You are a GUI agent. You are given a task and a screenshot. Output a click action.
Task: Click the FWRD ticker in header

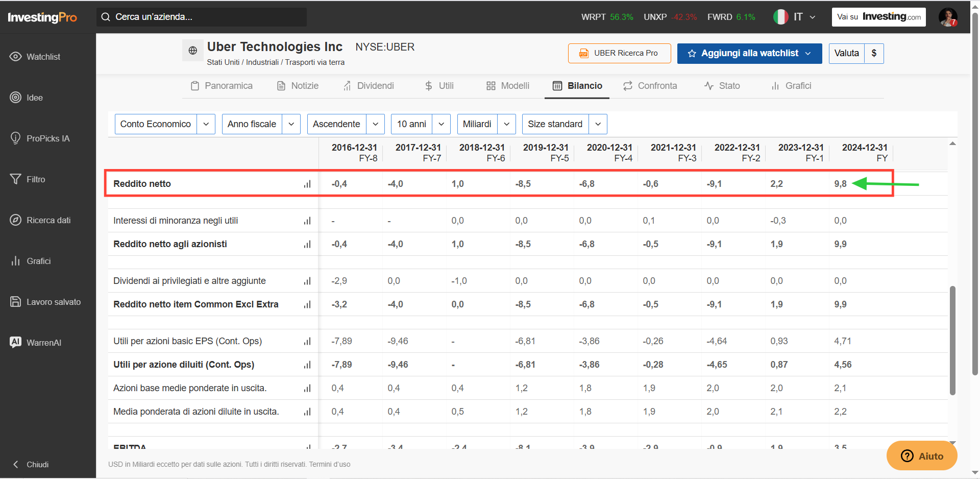coord(731,17)
